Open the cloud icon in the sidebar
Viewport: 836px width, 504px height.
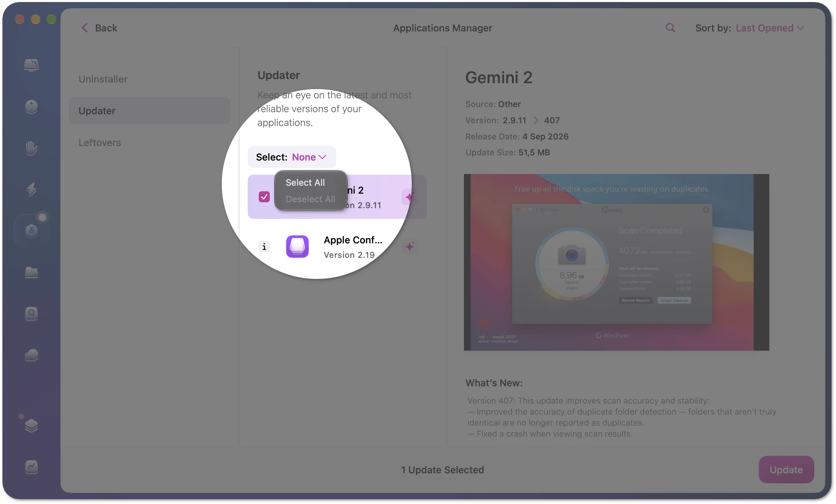[31, 355]
